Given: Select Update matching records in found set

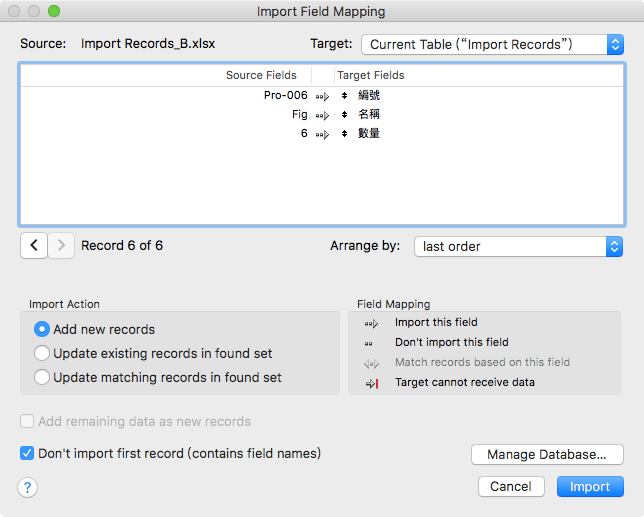Looking at the screenshot, I should [x=42, y=378].
